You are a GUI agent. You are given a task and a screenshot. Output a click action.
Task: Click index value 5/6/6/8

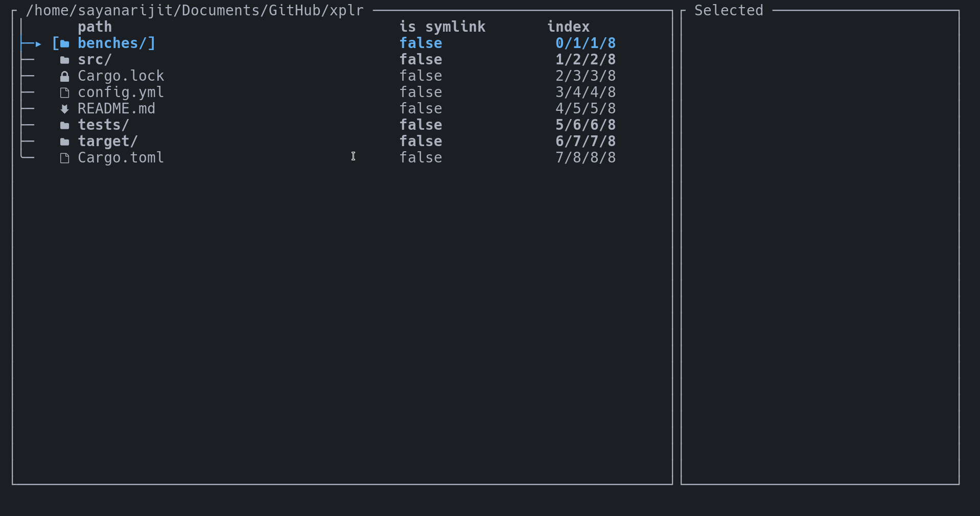(x=586, y=125)
